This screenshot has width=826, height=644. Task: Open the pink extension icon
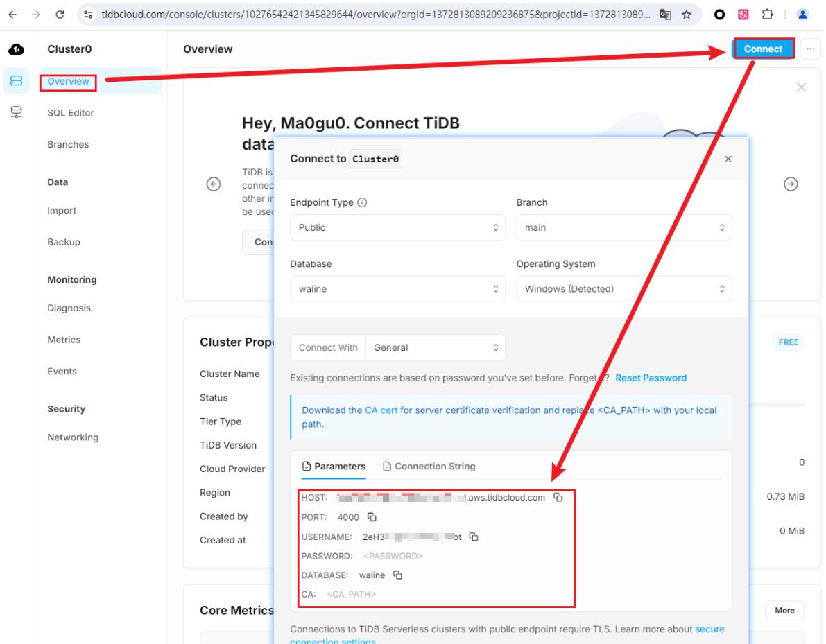click(743, 15)
